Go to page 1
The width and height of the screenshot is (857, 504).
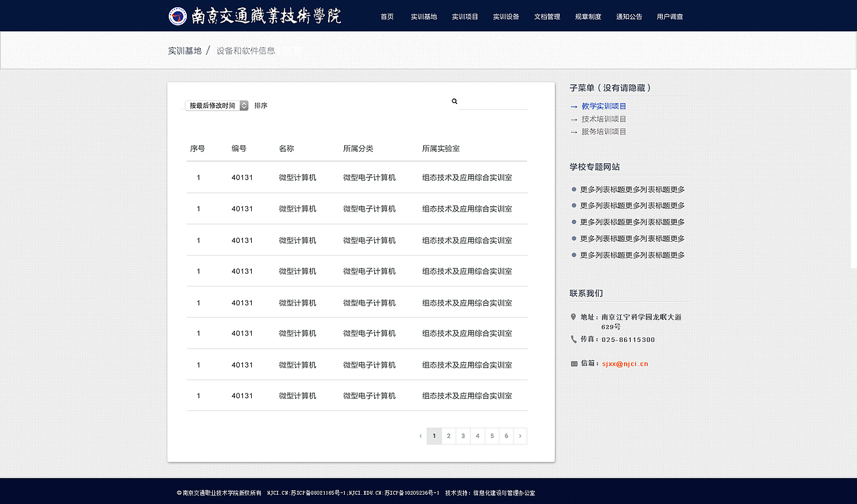coord(435,436)
